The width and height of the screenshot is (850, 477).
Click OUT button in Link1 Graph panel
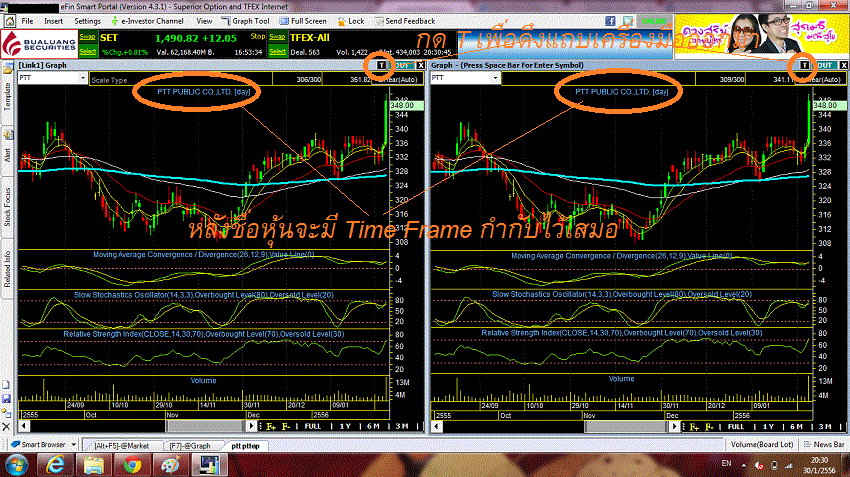[x=402, y=65]
